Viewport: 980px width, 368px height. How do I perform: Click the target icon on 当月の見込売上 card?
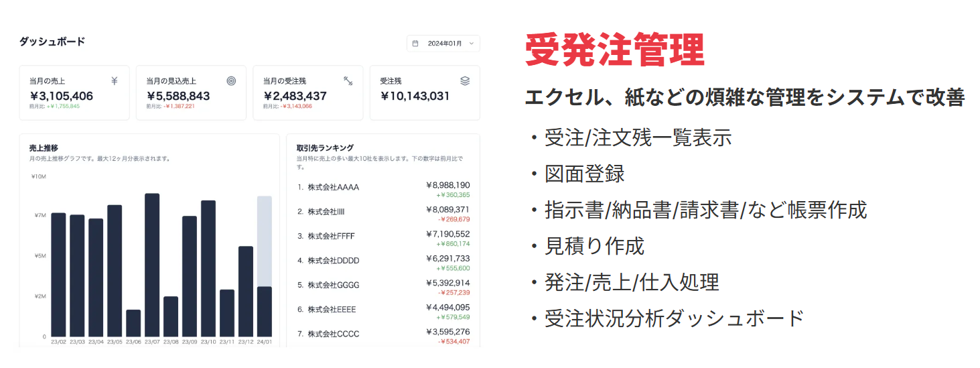coord(231,81)
